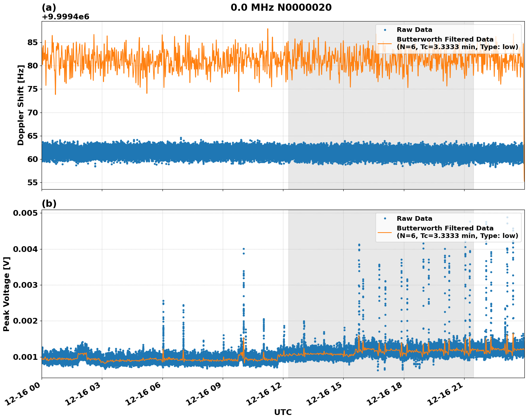Select the panel label (b)
The height and width of the screenshot is (420, 528).
49,204
